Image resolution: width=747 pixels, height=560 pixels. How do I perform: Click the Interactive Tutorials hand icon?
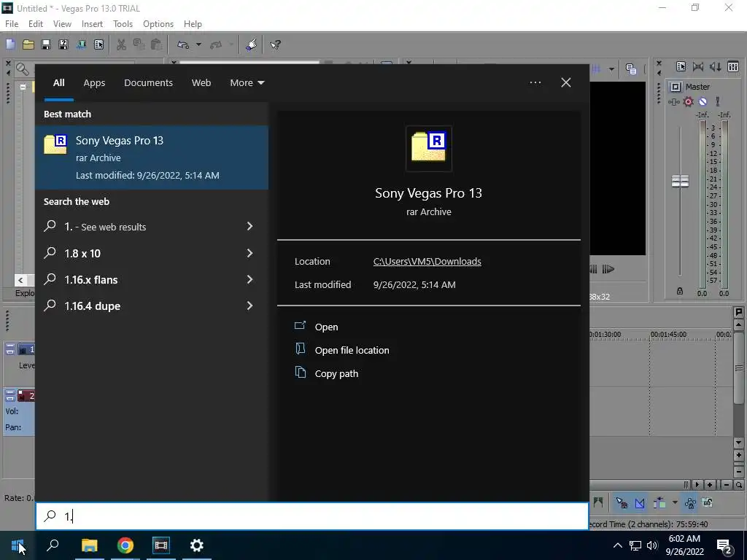[251, 44]
